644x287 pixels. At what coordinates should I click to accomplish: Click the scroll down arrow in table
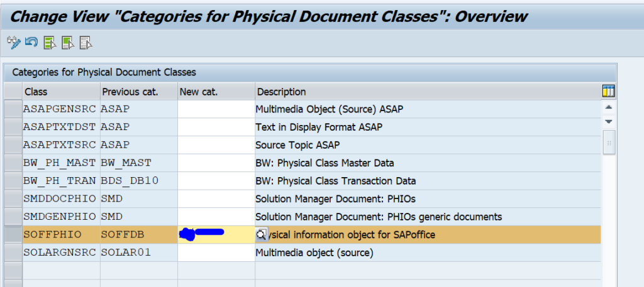[608, 121]
